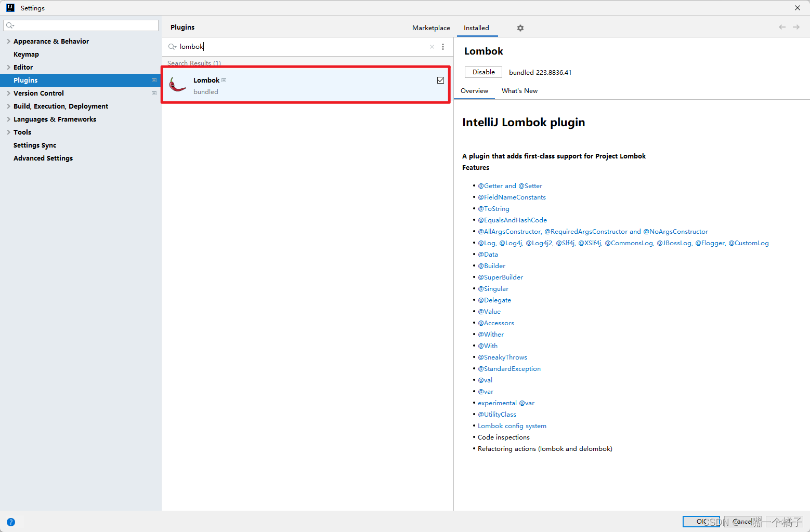Open the Lombok config system link
Screen dimensions: 810x532
[512, 426]
